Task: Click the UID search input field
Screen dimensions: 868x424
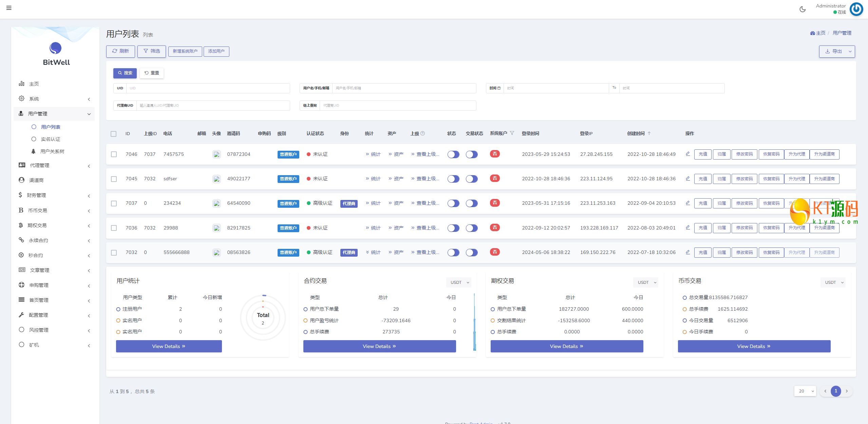Action: pos(208,88)
